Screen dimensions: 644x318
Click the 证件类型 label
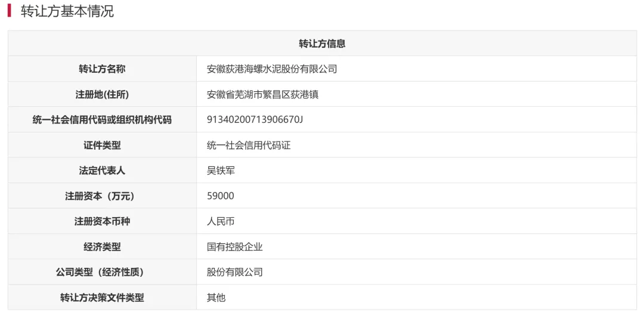pyautogui.click(x=103, y=146)
